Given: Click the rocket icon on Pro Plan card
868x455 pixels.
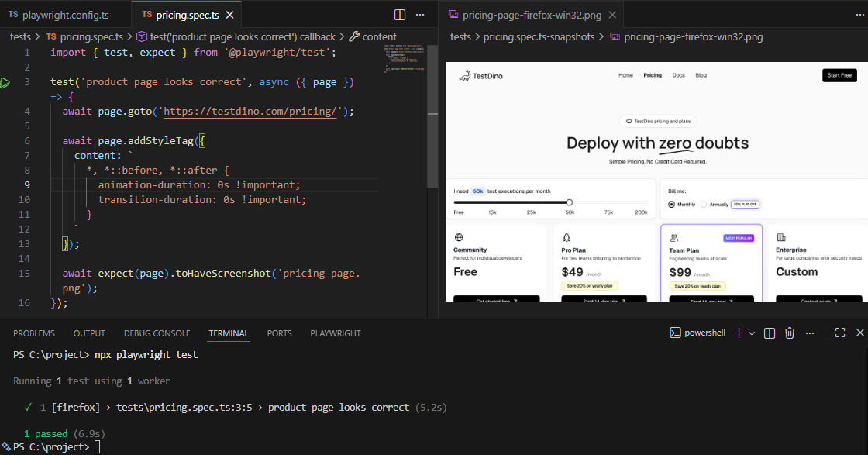Looking at the screenshot, I should click(567, 237).
